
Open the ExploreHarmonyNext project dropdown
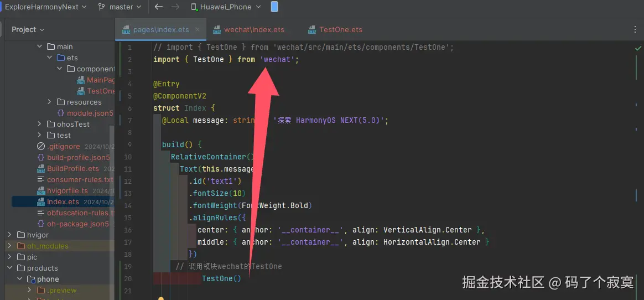click(45, 7)
